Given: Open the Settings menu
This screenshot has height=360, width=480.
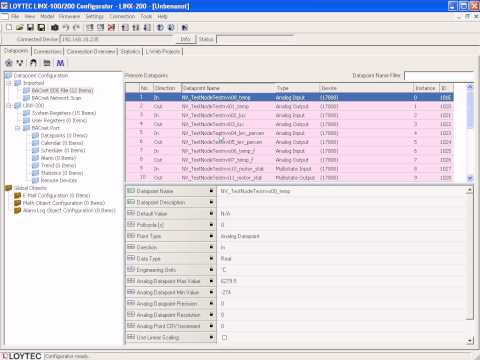Looking at the screenshot, I should coord(95,16).
